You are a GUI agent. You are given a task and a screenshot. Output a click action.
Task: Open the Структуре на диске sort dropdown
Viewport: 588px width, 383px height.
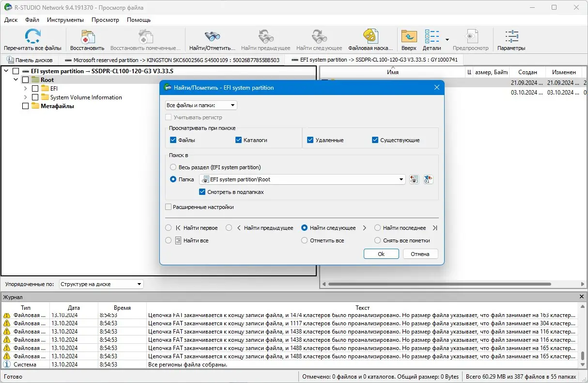tap(101, 284)
